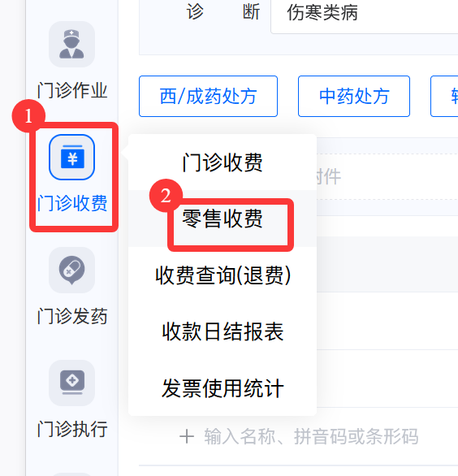Screen dimensions: 458x476
Task: Select 零售收费 from the popup menu
Action: (223, 219)
